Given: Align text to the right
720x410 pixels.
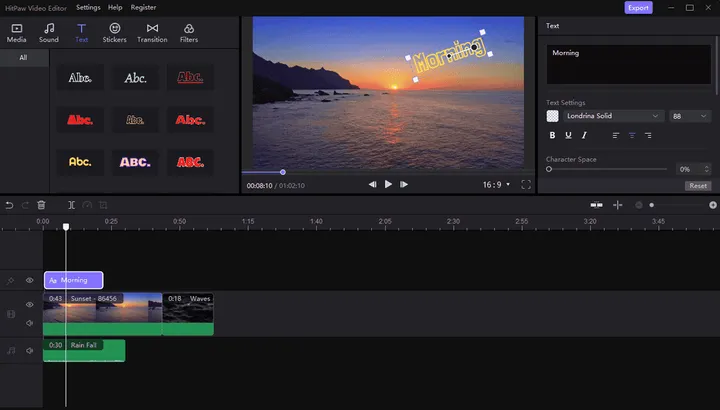Looking at the screenshot, I should (x=649, y=135).
